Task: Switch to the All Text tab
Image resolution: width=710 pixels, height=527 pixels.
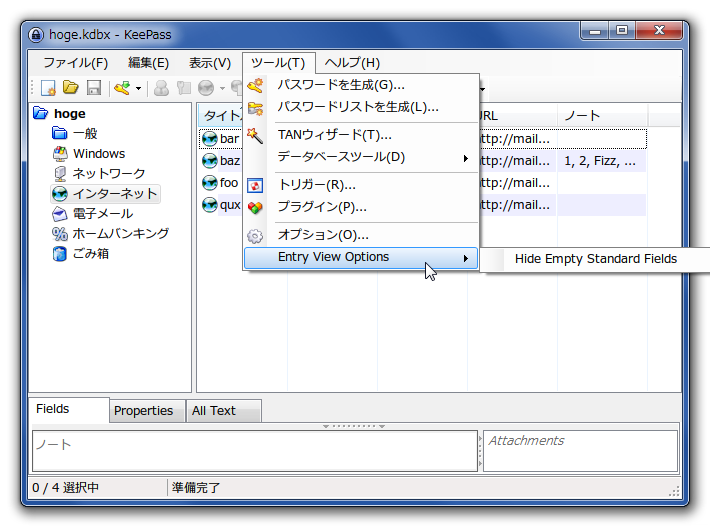Action: [224, 411]
